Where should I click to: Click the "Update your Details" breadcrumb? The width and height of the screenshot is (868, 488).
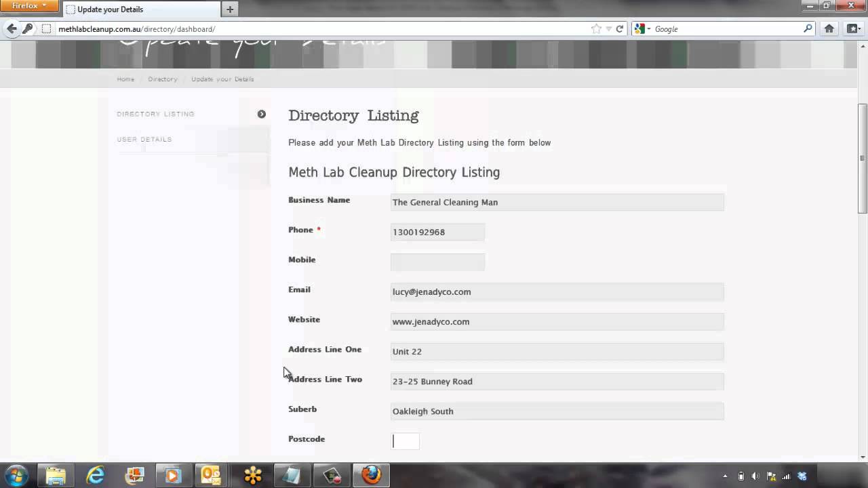(x=222, y=79)
